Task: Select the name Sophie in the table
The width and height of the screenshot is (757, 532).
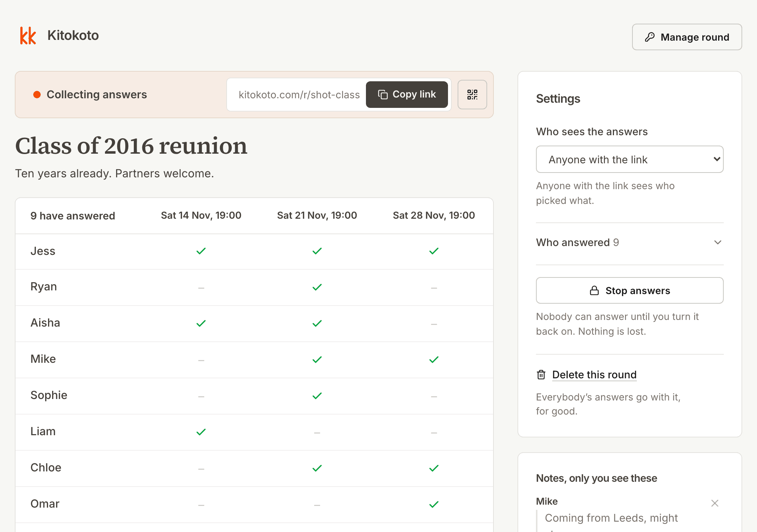Action: click(x=49, y=395)
